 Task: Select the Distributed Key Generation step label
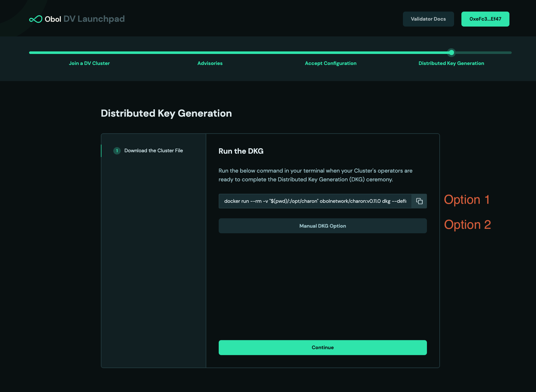point(451,63)
